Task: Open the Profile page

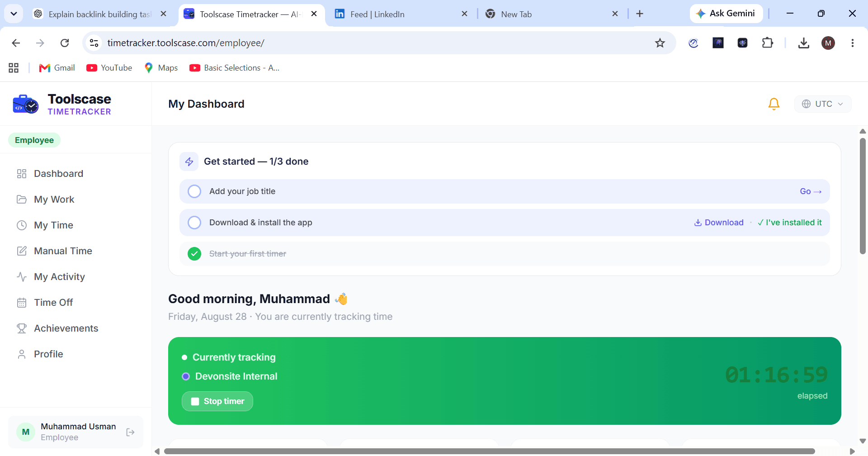Action: pos(48,354)
